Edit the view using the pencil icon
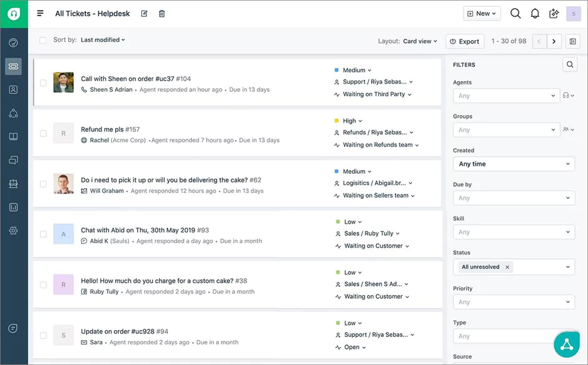588x365 pixels. click(143, 13)
